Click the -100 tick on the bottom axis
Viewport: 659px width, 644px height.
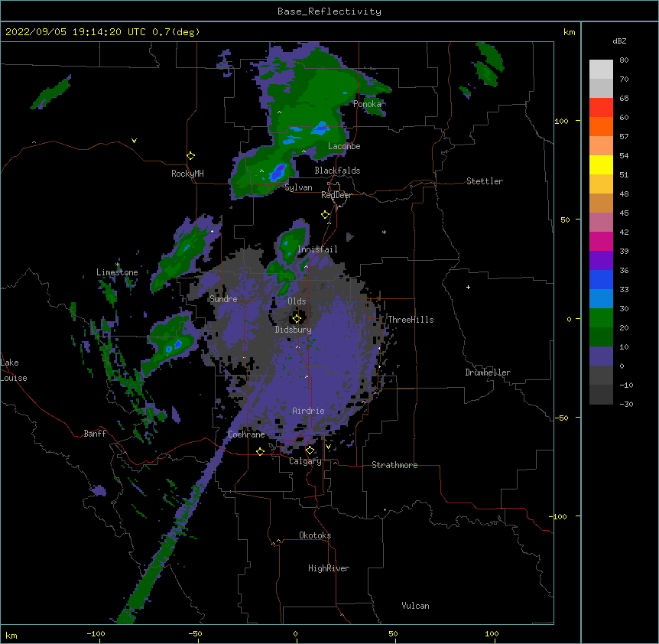96,634
